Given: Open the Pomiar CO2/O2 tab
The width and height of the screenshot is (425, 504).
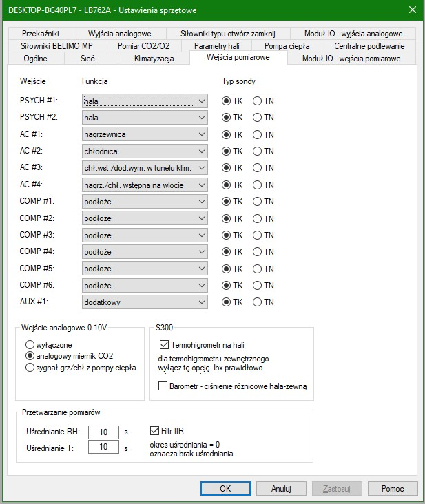Looking at the screenshot, I should (x=143, y=45).
